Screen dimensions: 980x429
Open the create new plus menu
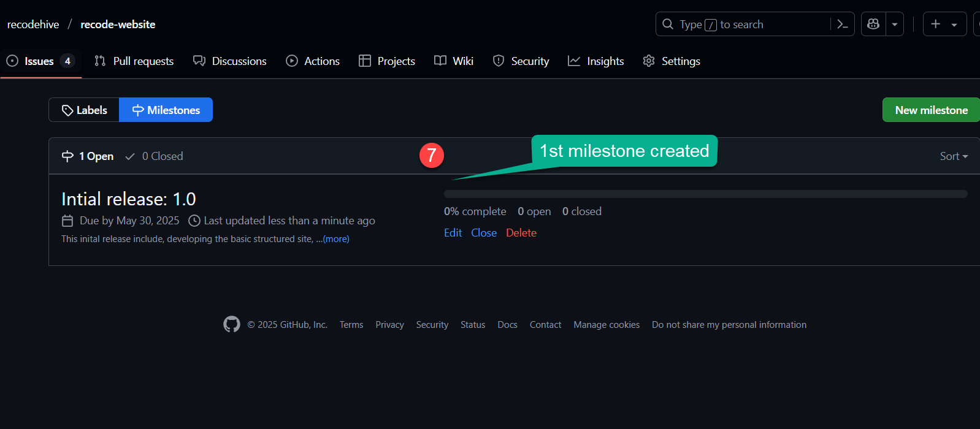pos(944,25)
